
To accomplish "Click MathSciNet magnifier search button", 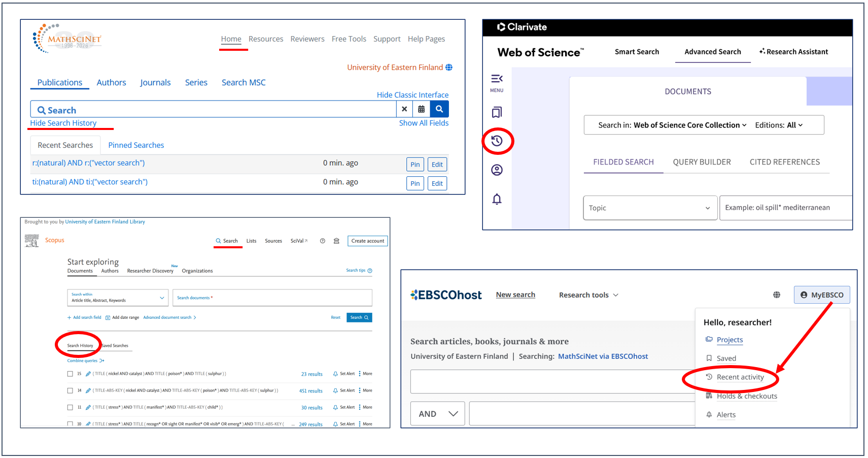I will coord(439,109).
